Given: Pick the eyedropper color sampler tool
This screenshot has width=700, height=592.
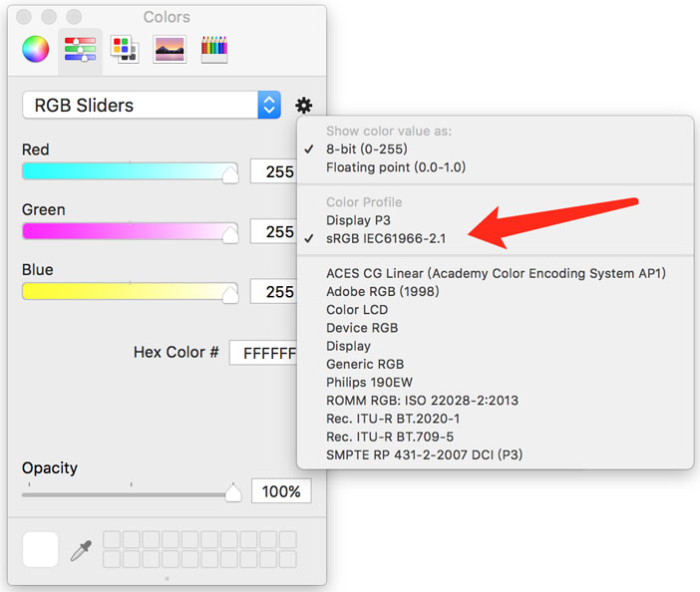Looking at the screenshot, I should (x=81, y=550).
